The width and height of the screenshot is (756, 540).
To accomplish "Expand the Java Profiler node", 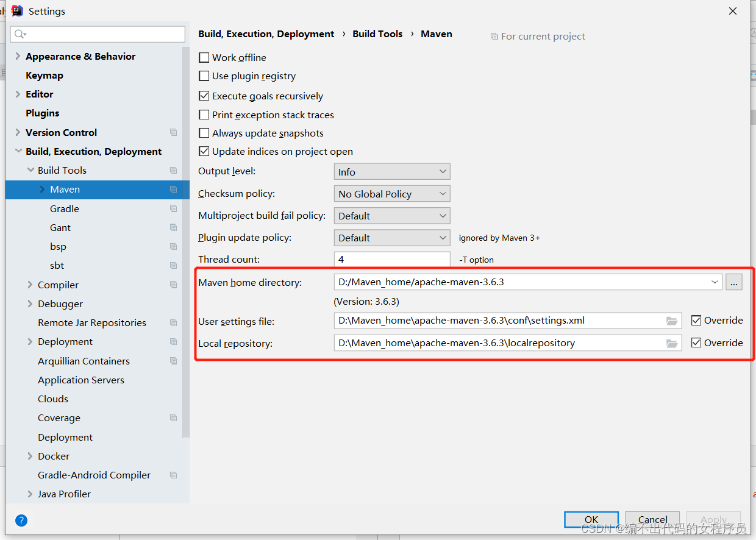I will pos(30,494).
